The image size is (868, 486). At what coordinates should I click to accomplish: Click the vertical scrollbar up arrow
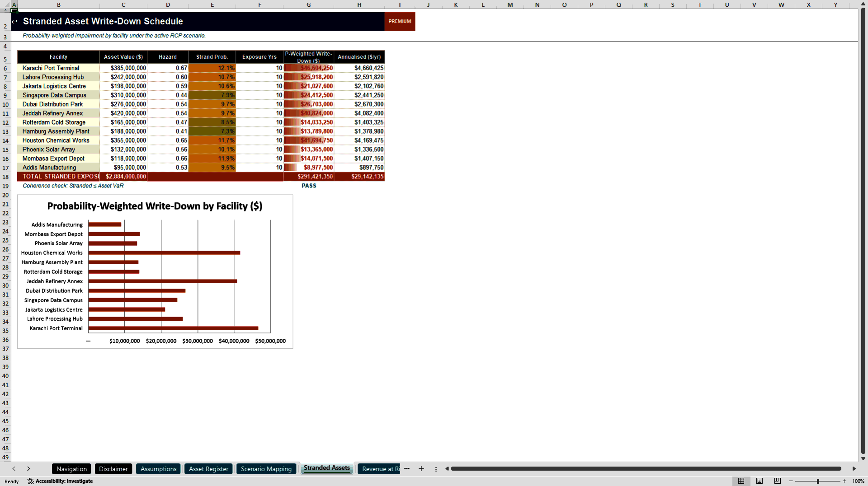coord(863,4)
